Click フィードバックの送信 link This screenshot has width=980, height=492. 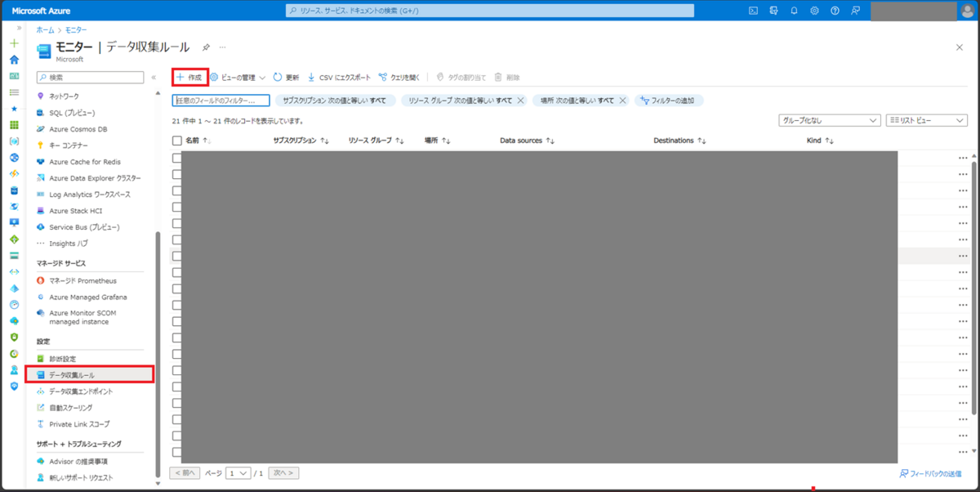pos(933,473)
